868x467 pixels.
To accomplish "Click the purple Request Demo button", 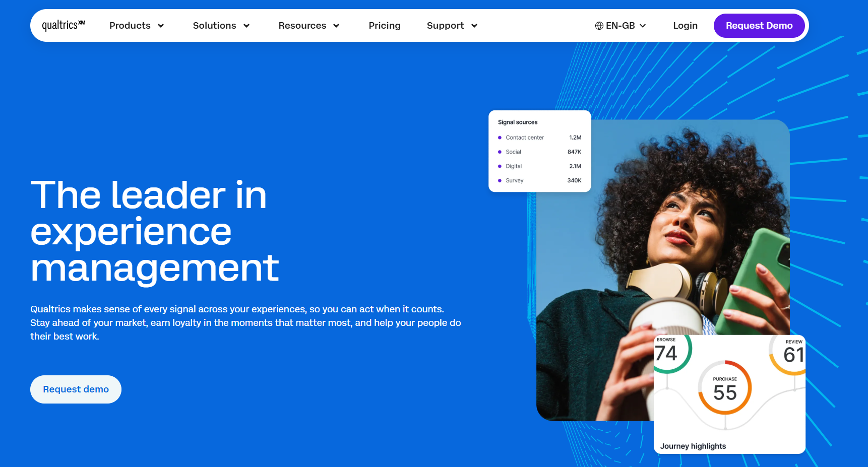I will 759,26.
